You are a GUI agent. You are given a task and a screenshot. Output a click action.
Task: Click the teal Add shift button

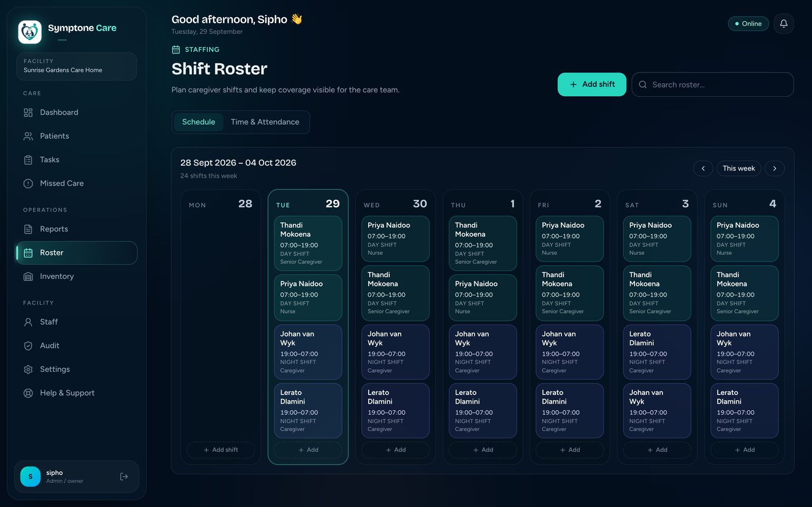click(x=592, y=84)
